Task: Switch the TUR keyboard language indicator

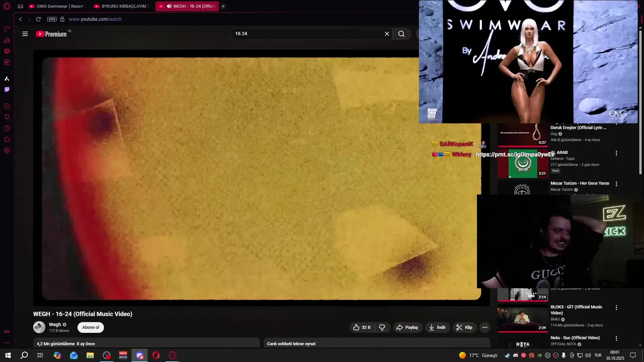Action: 598,355
